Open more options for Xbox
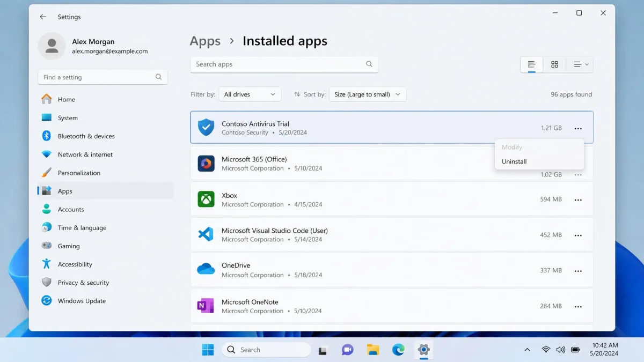The height and width of the screenshot is (362, 644). click(x=578, y=200)
